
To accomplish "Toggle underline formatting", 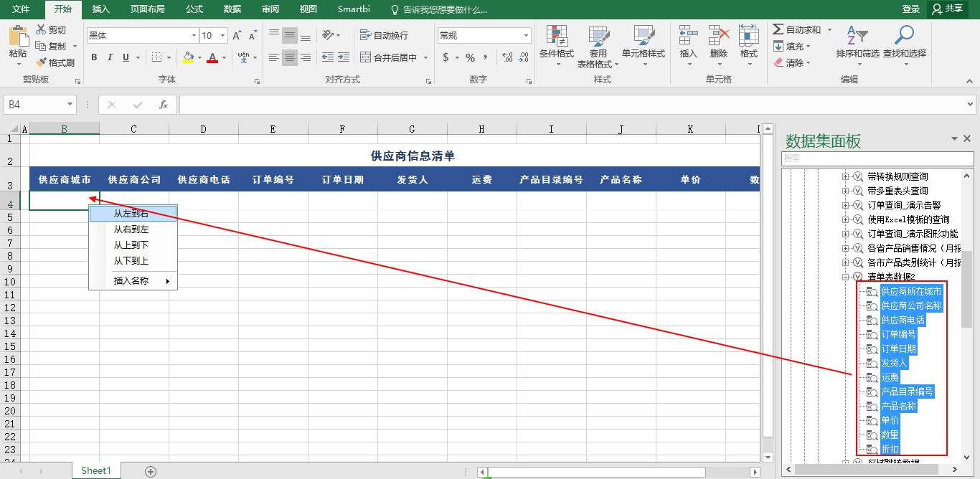I will coord(126,57).
